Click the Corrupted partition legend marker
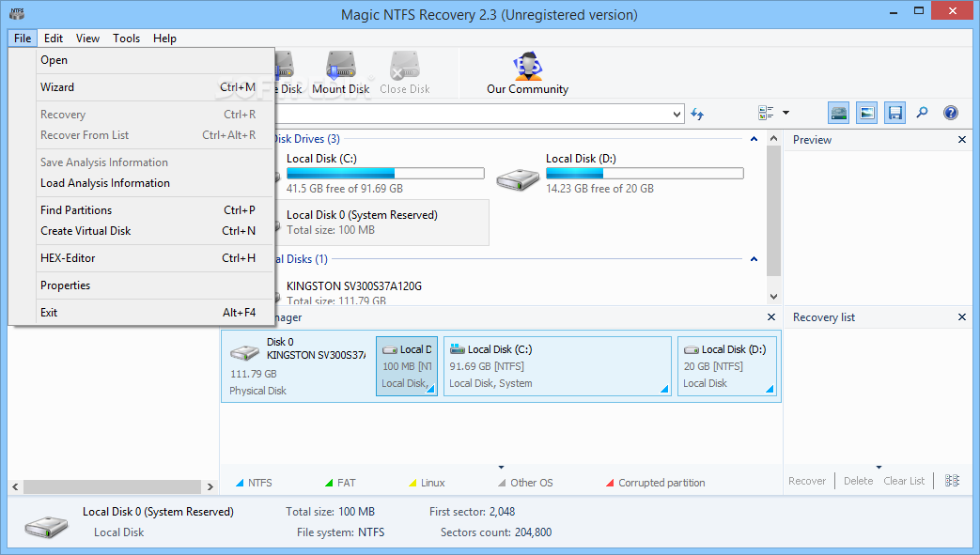Viewport: 980px width, 555px height. 610,483
